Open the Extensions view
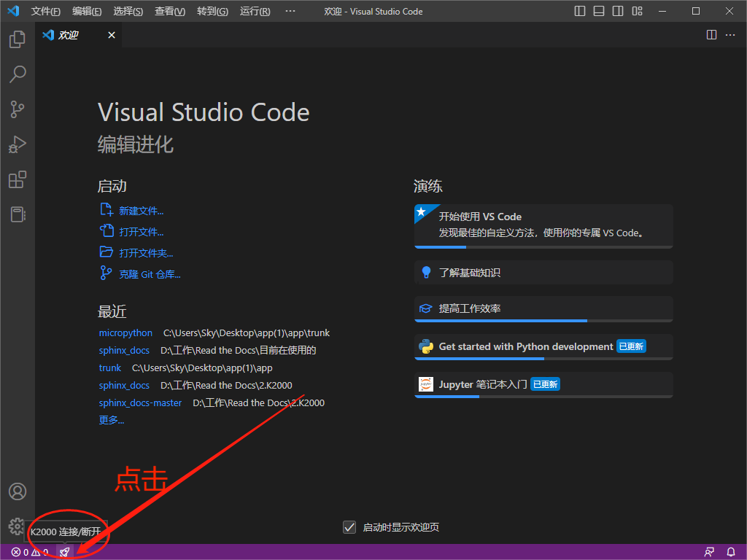Viewport: 747px width, 560px height. 18,179
